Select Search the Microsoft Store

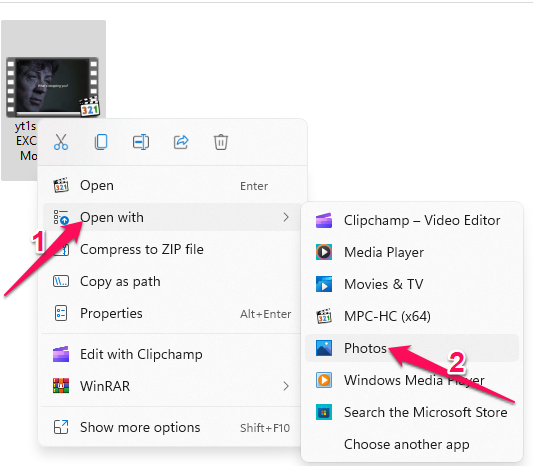tap(412, 412)
